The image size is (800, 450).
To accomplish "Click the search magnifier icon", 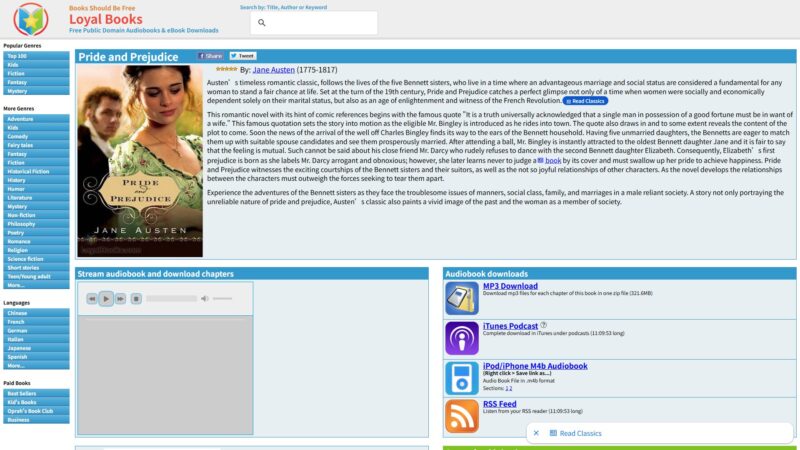I will (x=262, y=23).
